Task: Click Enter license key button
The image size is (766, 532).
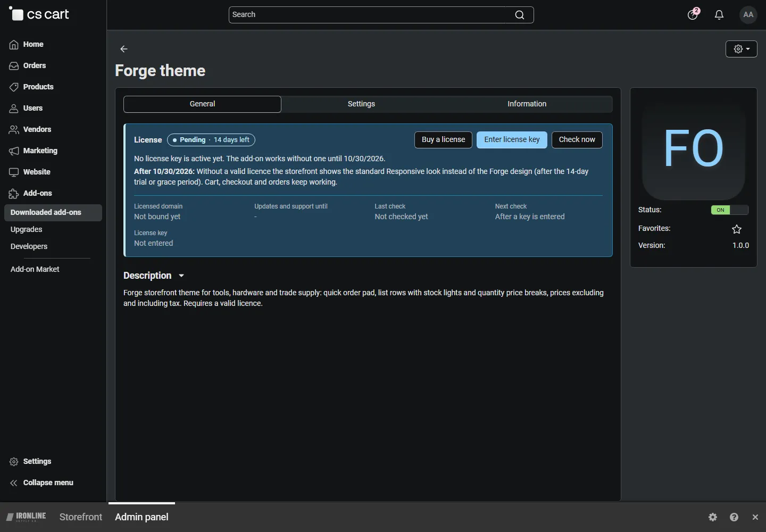Action: pyautogui.click(x=512, y=140)
